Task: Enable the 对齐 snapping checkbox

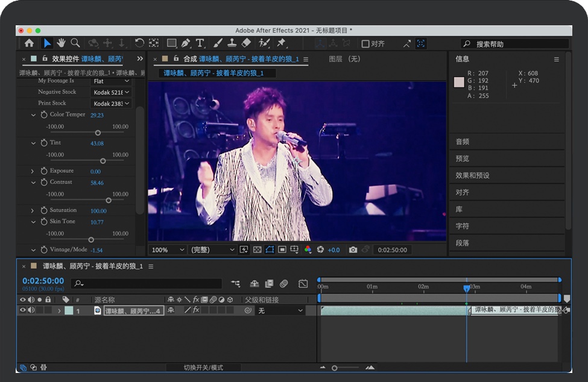Action: click(365, 43)
